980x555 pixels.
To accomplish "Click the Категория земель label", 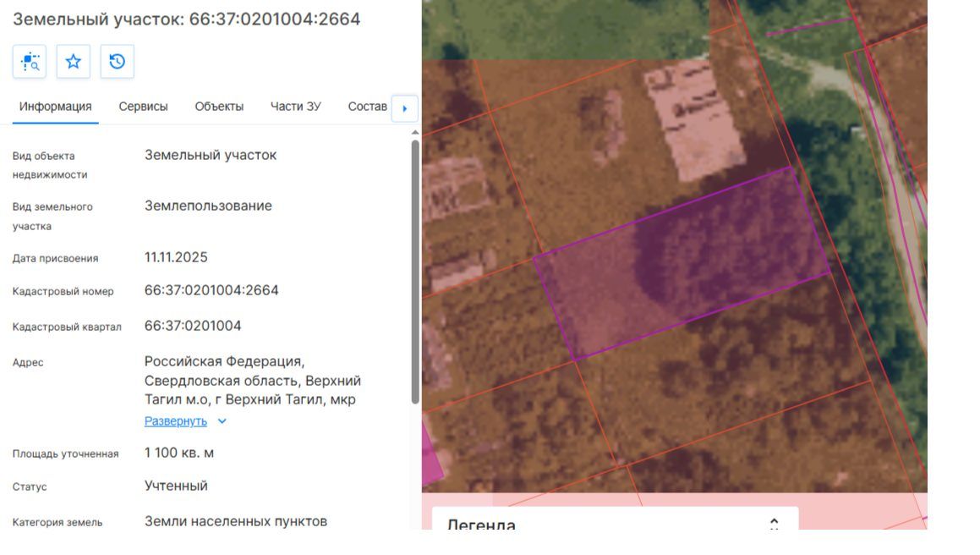I will click(x=57, y=523).
